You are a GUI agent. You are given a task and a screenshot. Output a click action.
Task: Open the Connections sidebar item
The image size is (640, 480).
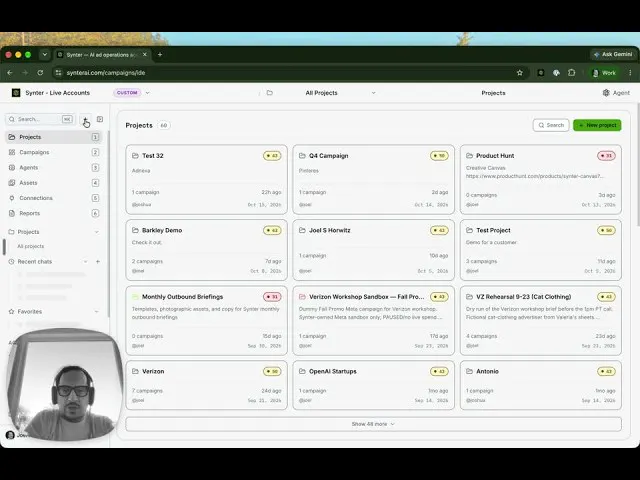click(53, 198)
